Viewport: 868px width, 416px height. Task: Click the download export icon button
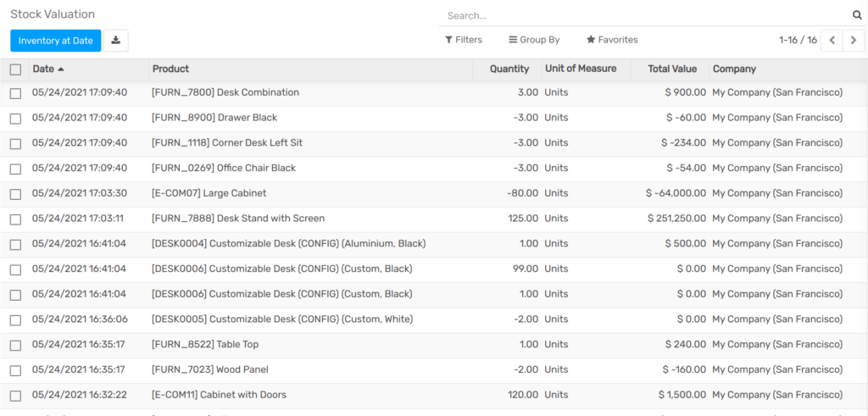click(x=115, y=41)
